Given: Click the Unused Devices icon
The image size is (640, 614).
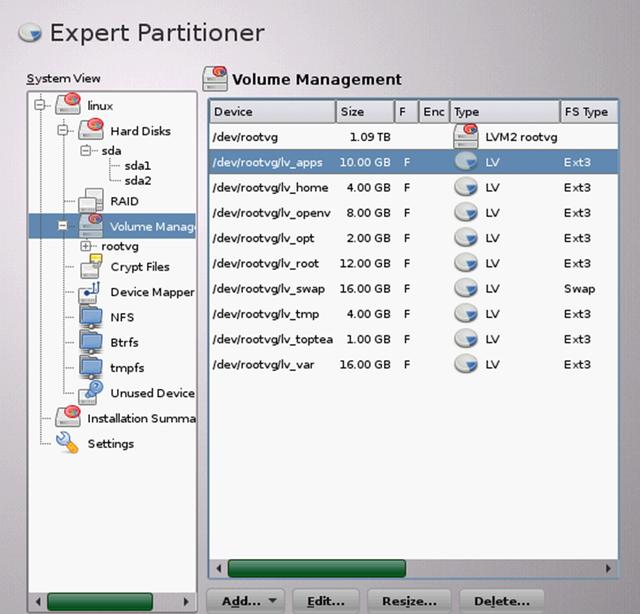Looking at the screenshot, I should [x=91, y=392].
